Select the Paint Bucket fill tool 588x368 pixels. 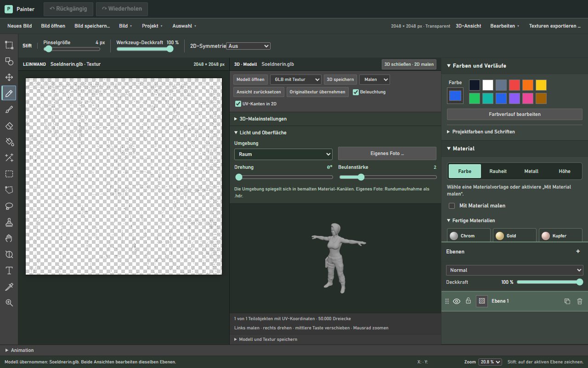(x=9, y=142)
